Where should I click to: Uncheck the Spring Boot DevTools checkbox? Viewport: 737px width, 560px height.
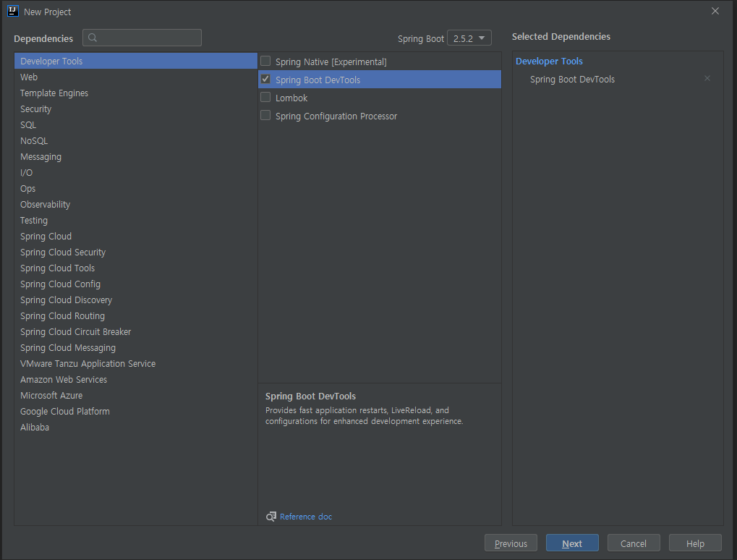(265, 79)
